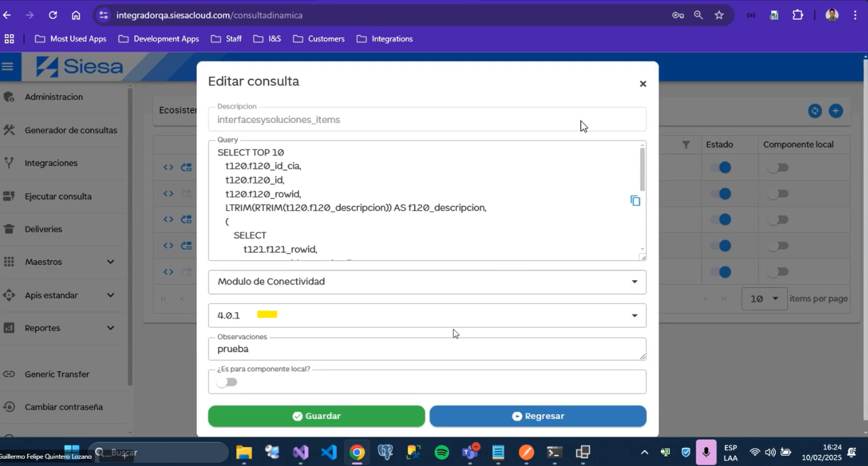Image resolution: width=868 pixels, height=466 pixels.
Task: Open the sidebar hamburger menu icon
Action: 9,67
